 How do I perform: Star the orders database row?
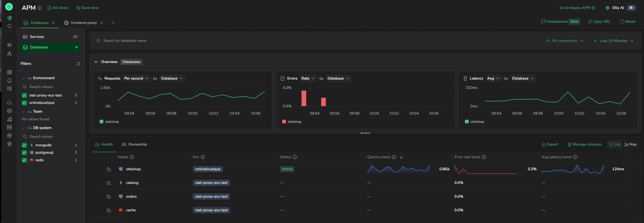pos(109,197)
